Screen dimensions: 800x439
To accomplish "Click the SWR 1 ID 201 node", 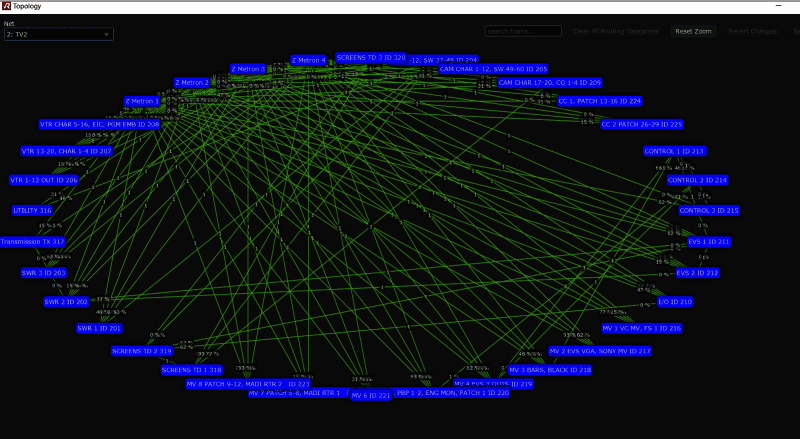I will (x=99, y=328).
